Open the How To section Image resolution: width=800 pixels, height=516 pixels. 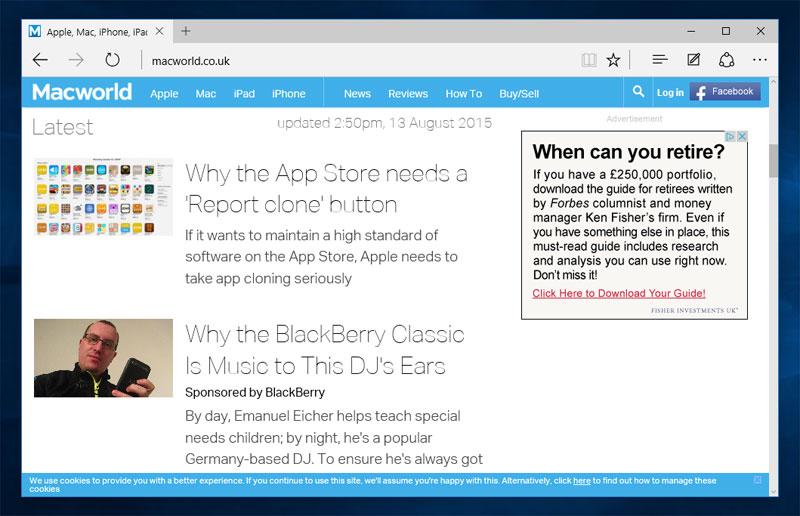coord(464,94)
